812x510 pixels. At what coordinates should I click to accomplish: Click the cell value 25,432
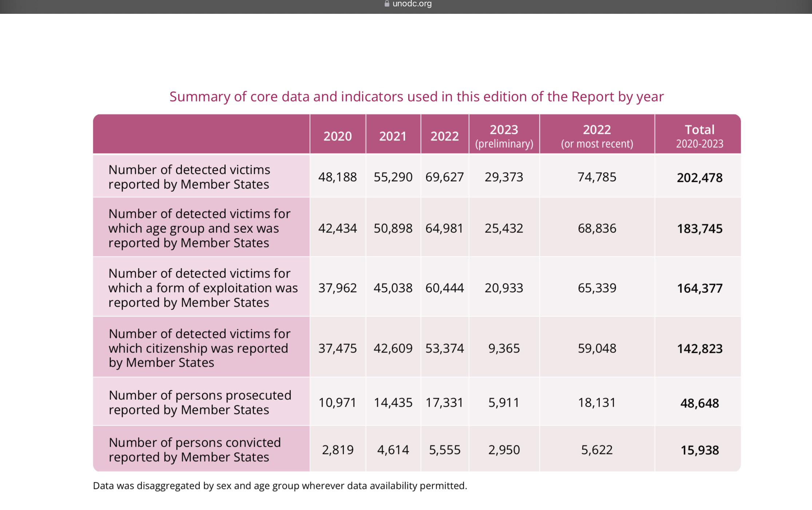504,228
